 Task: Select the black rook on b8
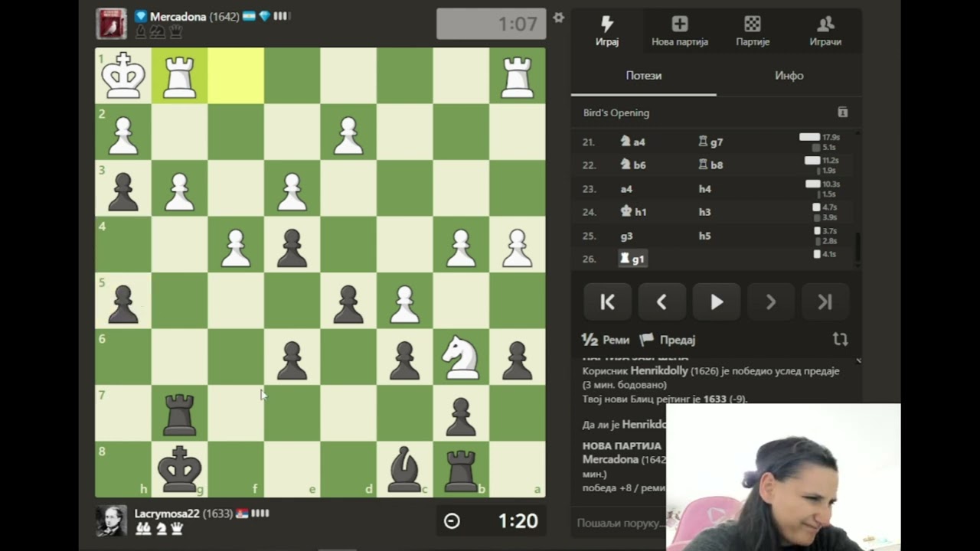461,469
